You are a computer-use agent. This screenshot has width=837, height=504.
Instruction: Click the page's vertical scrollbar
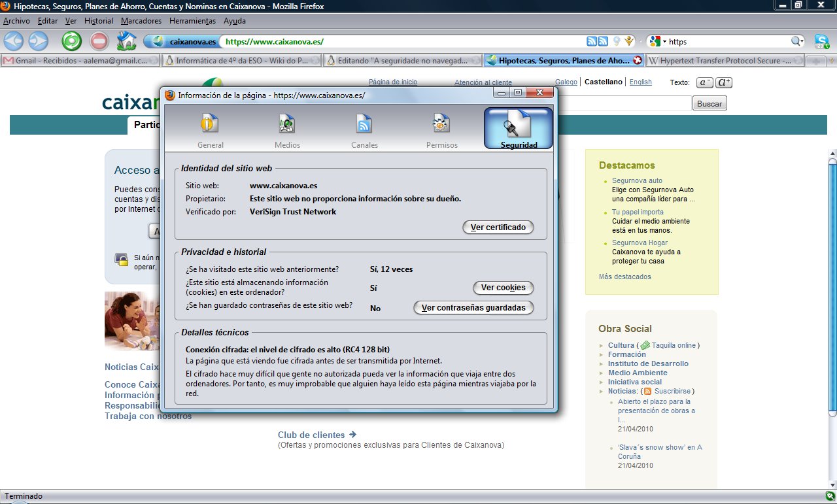point(832,281)
